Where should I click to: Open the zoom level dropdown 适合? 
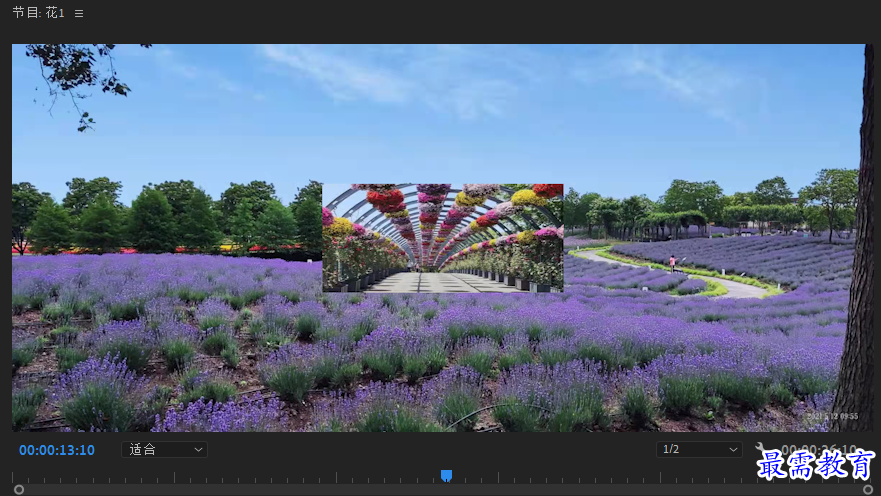(x=164, y=449)
